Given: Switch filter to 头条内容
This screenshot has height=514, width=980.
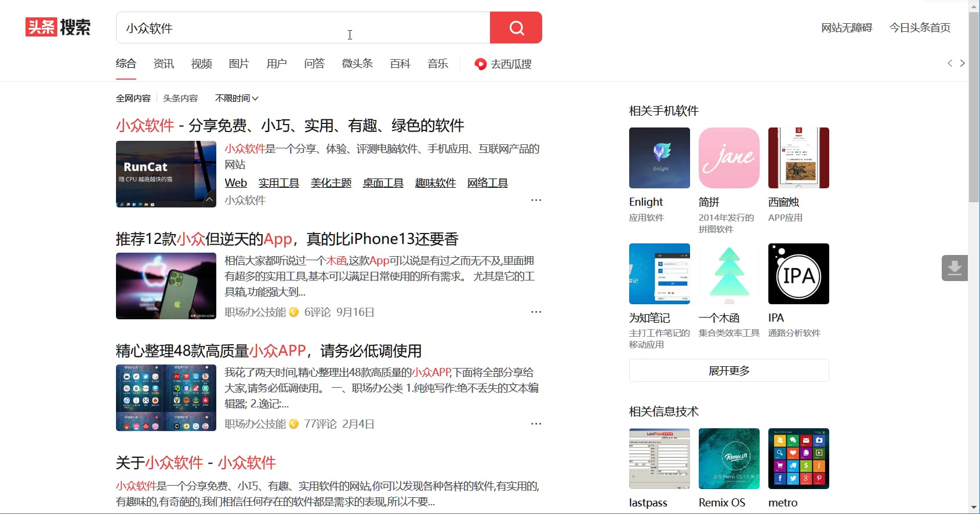Looking at the screenshot, I should [180, 99].
